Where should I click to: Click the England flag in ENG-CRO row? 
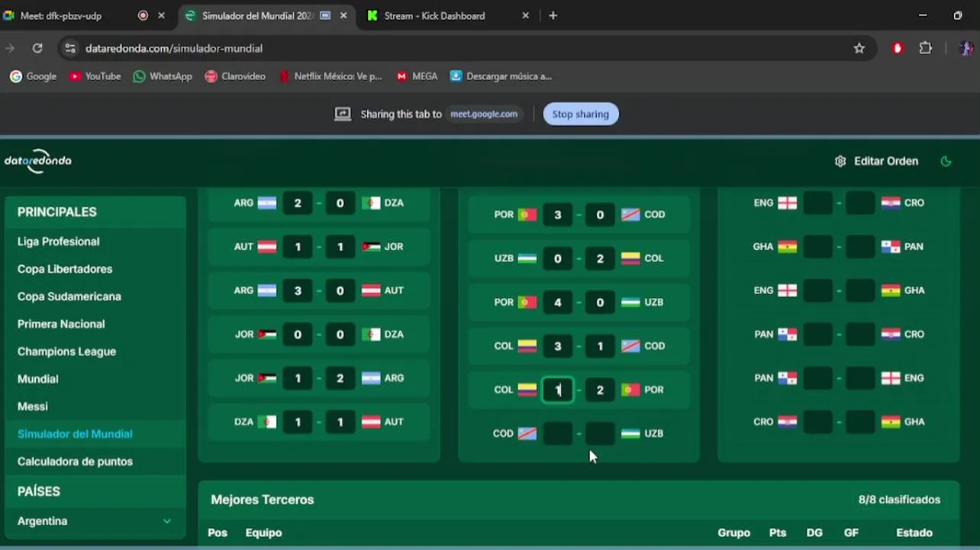click(787, 202)
